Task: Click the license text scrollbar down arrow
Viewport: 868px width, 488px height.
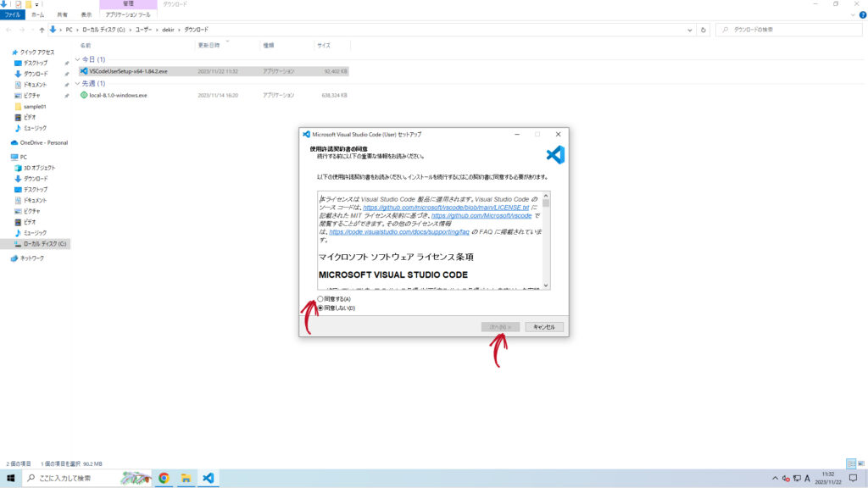Action: 546,286
